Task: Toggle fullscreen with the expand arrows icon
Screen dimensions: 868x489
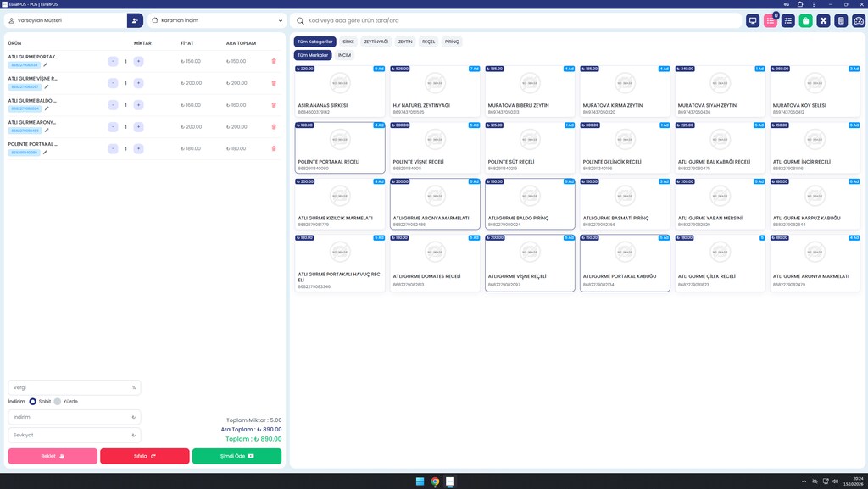Action: point(824,21)
